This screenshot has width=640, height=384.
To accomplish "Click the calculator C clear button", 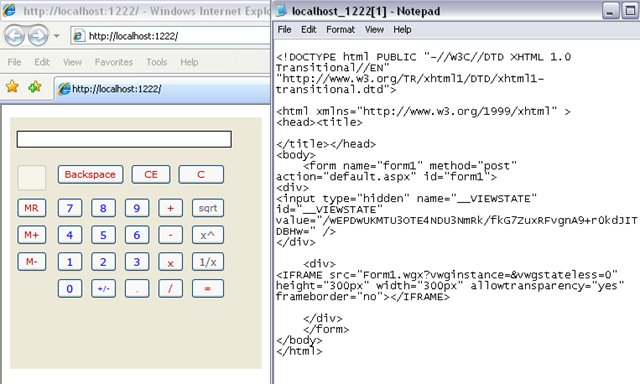I will click(201, 175).
